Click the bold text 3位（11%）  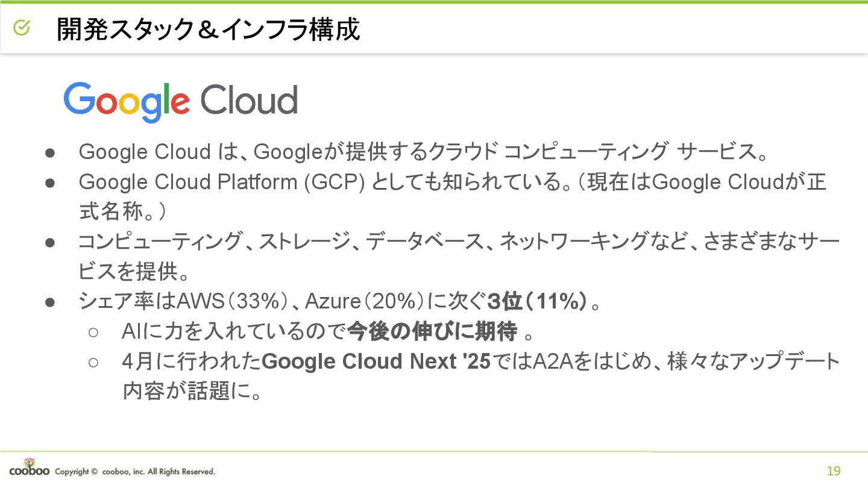537,302
